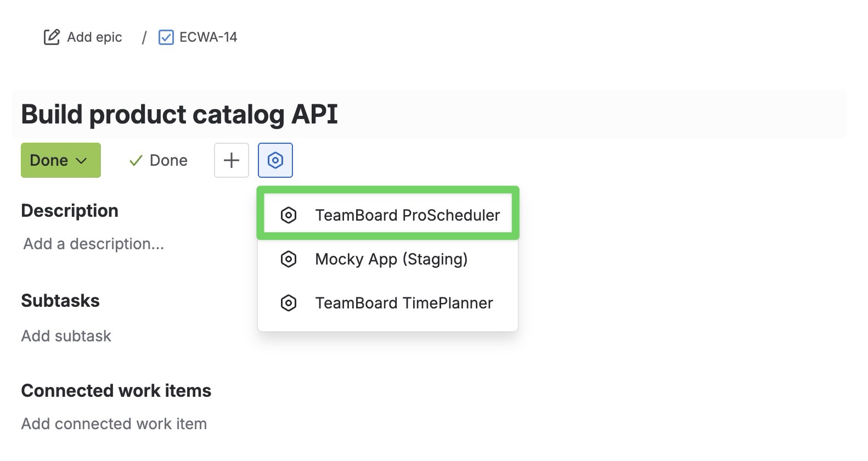868x461 pixels.
Task: Click Mocky App (Staging) hexagon icon
Action: coord(289,259)
